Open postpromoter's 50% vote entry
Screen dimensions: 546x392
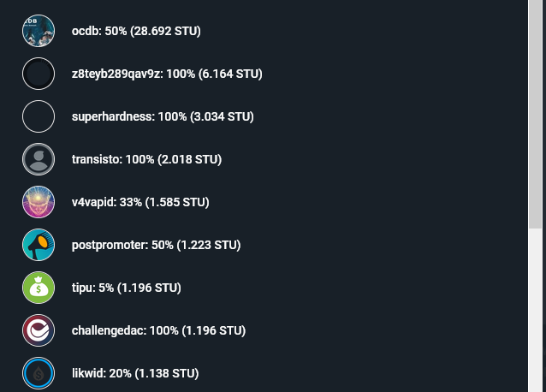click(156, 246)
